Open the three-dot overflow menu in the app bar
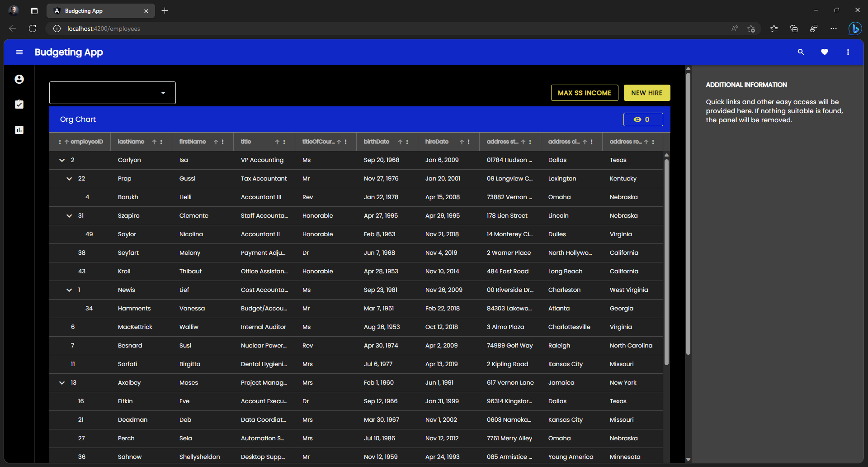Screen dimensions: 868x467 pyautogui.click(x=848, y=52)
